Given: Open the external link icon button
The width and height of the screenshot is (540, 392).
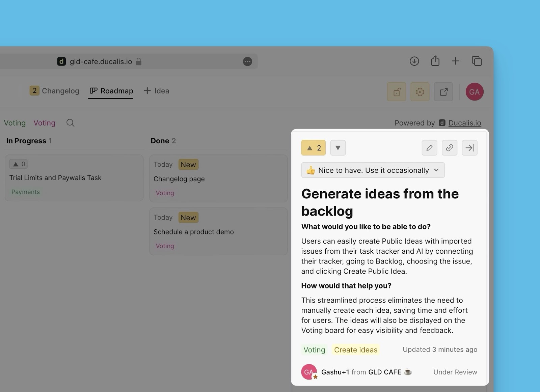Looking at the screenshot, I should (x=443, y=92).
